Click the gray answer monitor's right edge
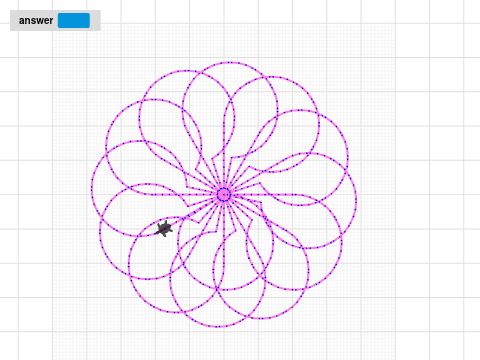Image resolution: width=480 pixels, height=360 pixels. point(99,20)
